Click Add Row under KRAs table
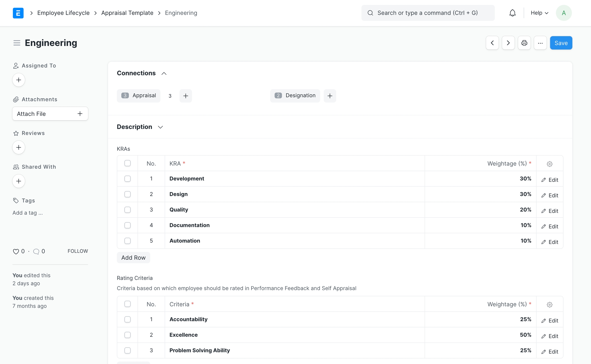This screenshot has width=591, height=364. pos(133,258)
